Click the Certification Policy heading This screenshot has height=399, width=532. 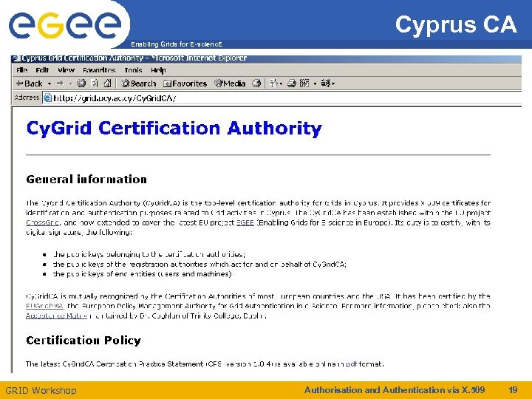[83, 341]
